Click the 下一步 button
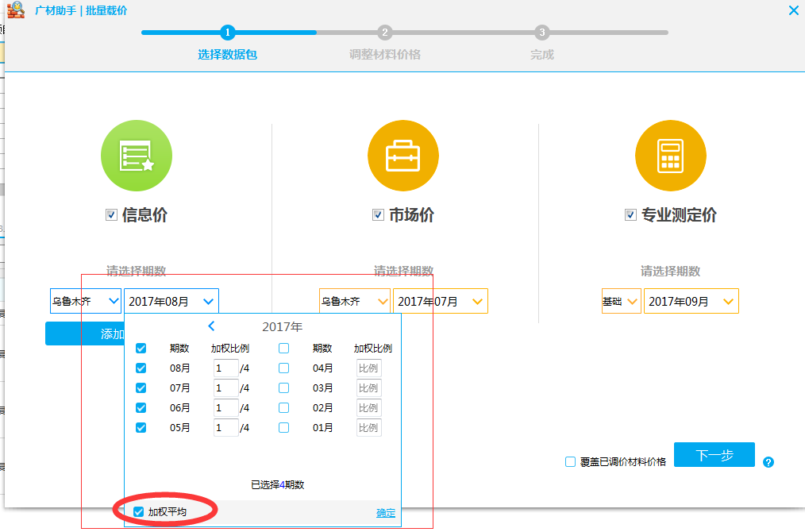 point(713,454)
